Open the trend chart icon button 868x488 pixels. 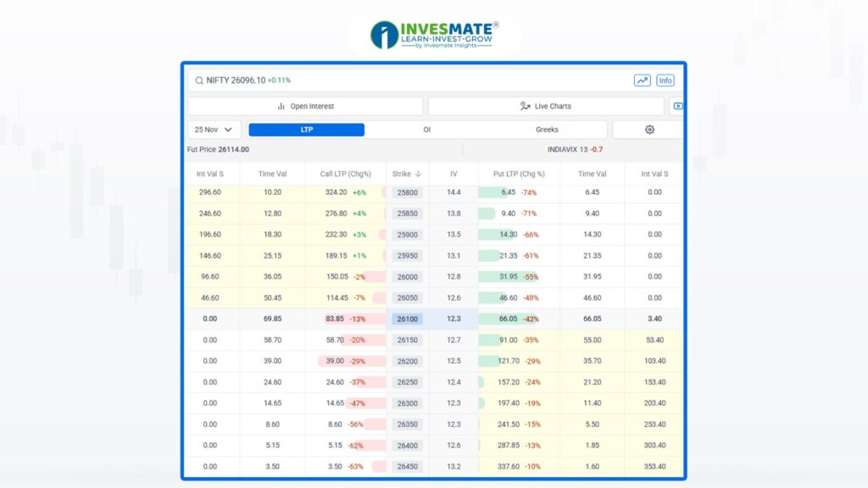pos(642,80)
